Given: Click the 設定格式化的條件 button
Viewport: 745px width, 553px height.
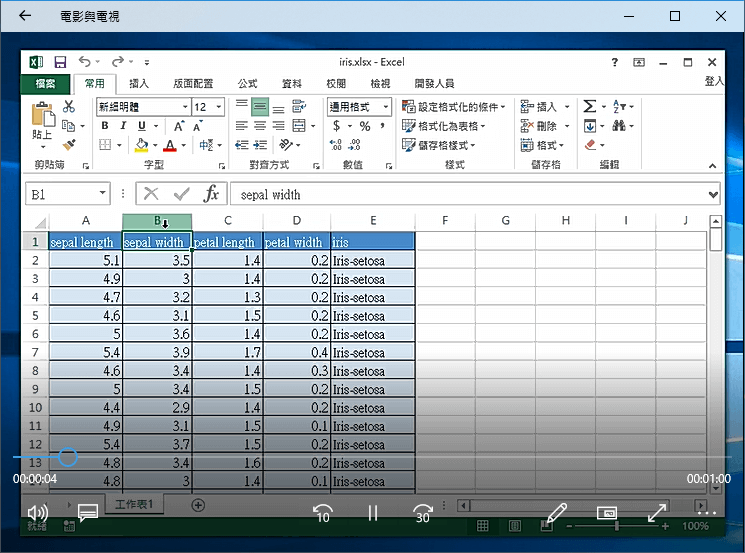Looking at the screenshot, I should point(455,107).
